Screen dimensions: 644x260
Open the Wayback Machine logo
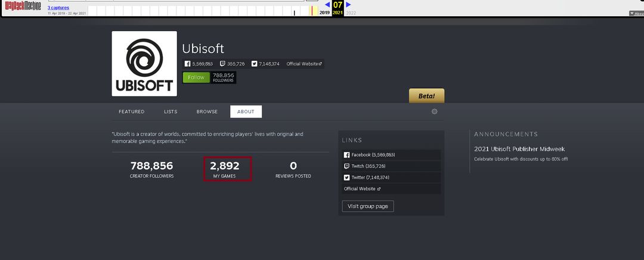click(23, 7)
